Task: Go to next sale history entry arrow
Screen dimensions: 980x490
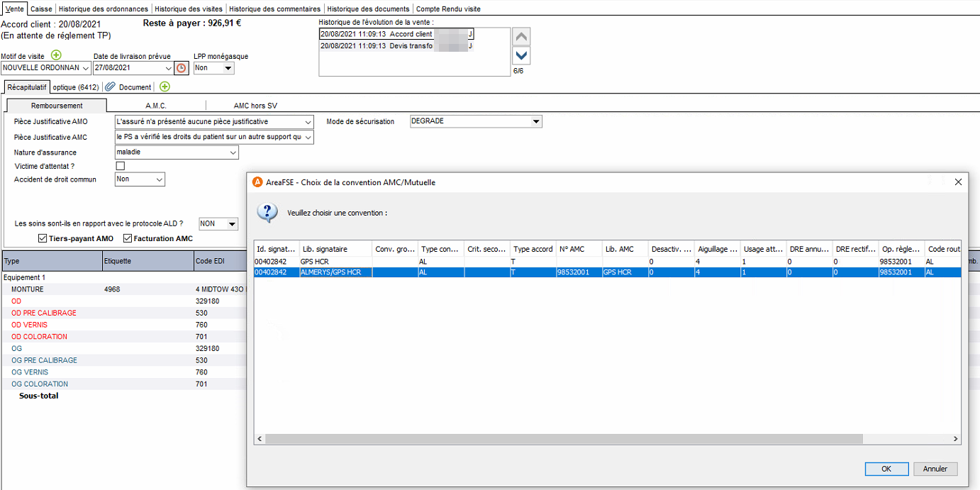Action: 521,55
